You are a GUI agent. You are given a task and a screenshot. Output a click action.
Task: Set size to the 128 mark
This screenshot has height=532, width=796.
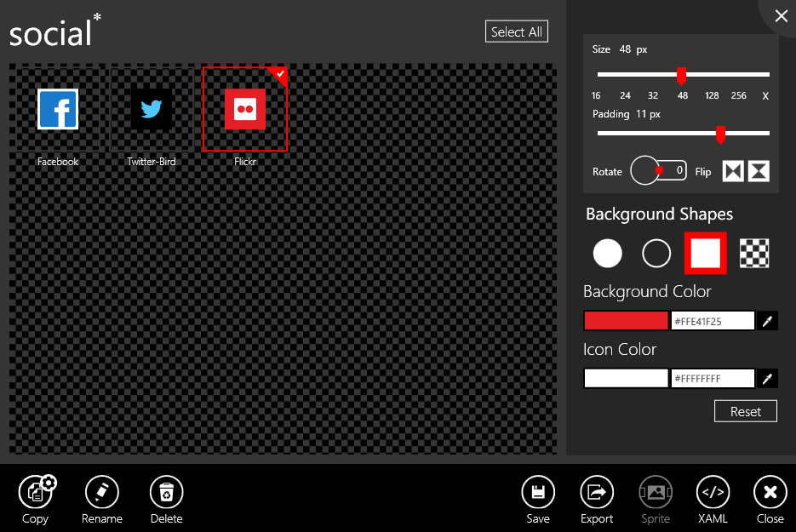click(712, 95)
